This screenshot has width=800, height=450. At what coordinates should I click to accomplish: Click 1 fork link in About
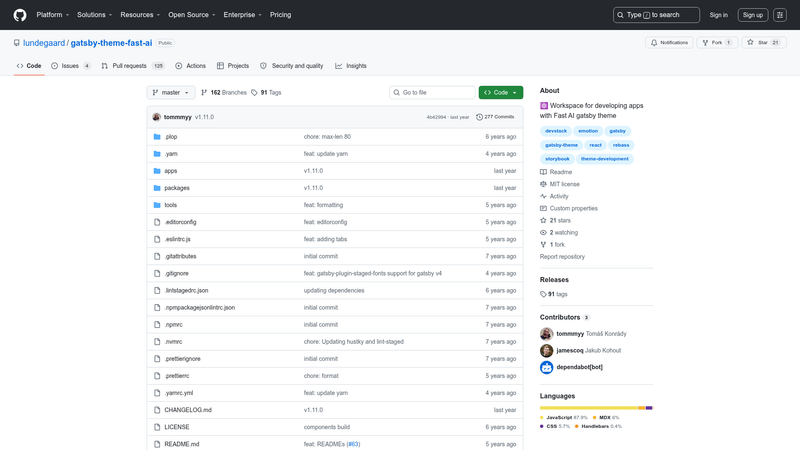coord(553,244)
